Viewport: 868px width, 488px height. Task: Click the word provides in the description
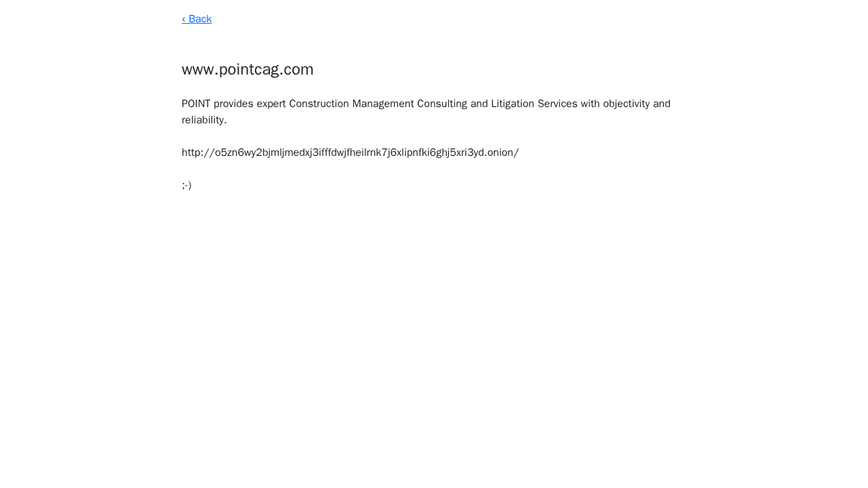(x=233, y=104)
